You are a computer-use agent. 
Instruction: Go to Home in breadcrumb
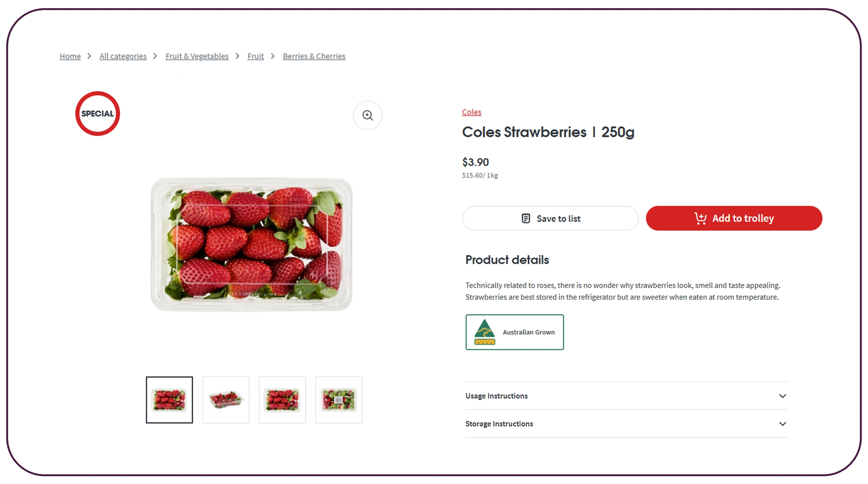pos(70,56)
